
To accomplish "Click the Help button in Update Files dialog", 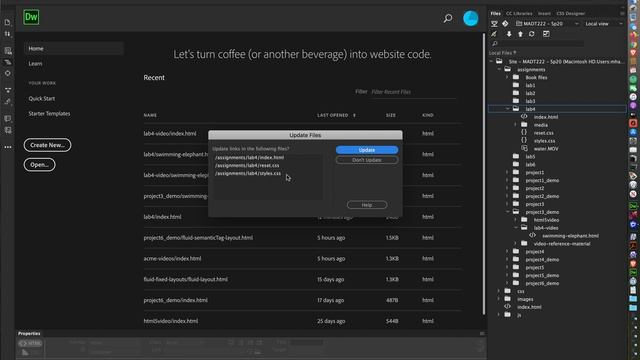I will click(x=367, y=205).
